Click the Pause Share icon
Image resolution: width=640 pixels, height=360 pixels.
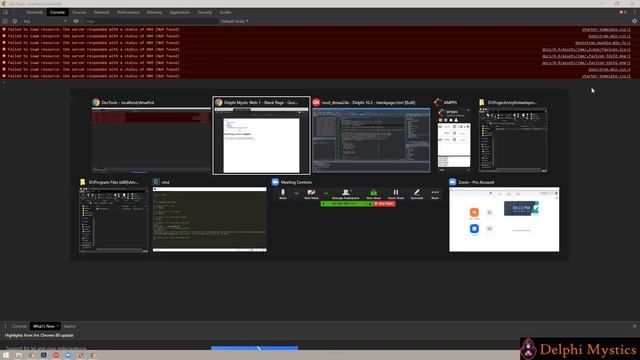tap(396, 193)
